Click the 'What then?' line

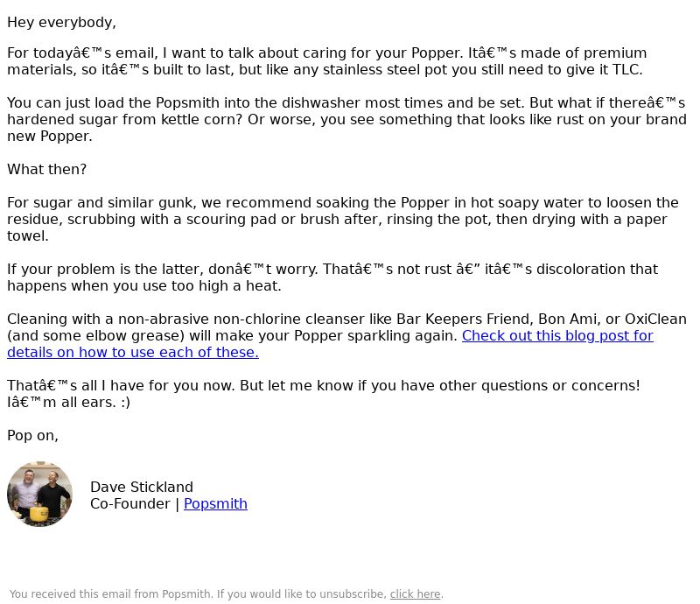(47, 169)
